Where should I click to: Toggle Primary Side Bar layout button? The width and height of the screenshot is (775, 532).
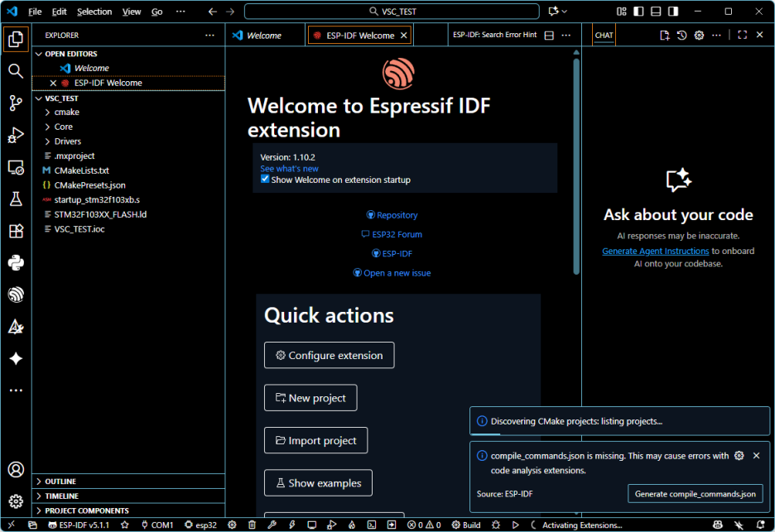(638, 12)
